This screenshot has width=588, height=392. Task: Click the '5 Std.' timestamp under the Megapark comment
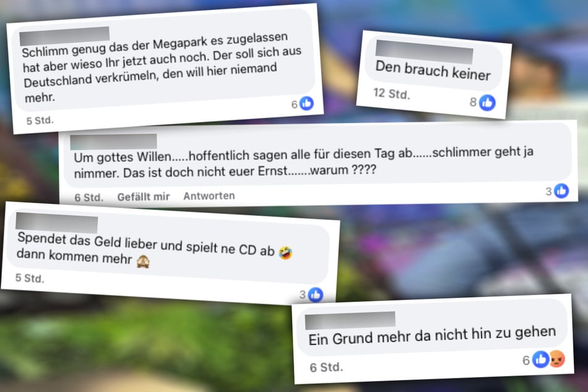click(40, 121)
